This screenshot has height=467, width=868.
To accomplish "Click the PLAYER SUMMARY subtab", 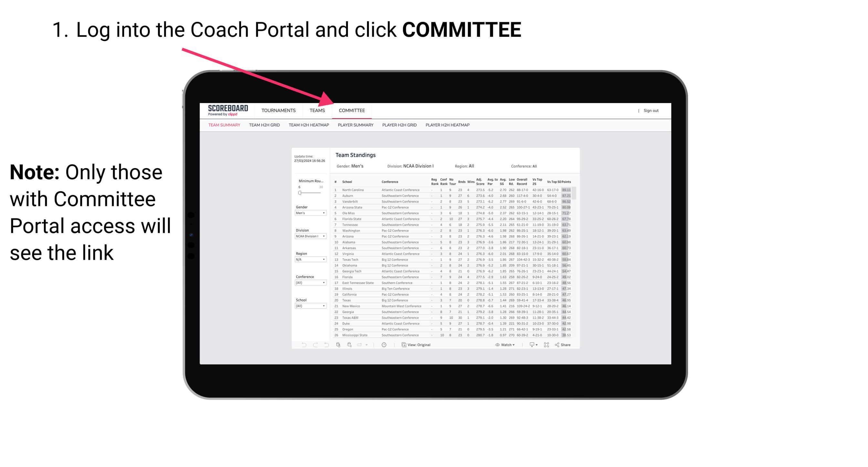I will [x=354, y=126].
